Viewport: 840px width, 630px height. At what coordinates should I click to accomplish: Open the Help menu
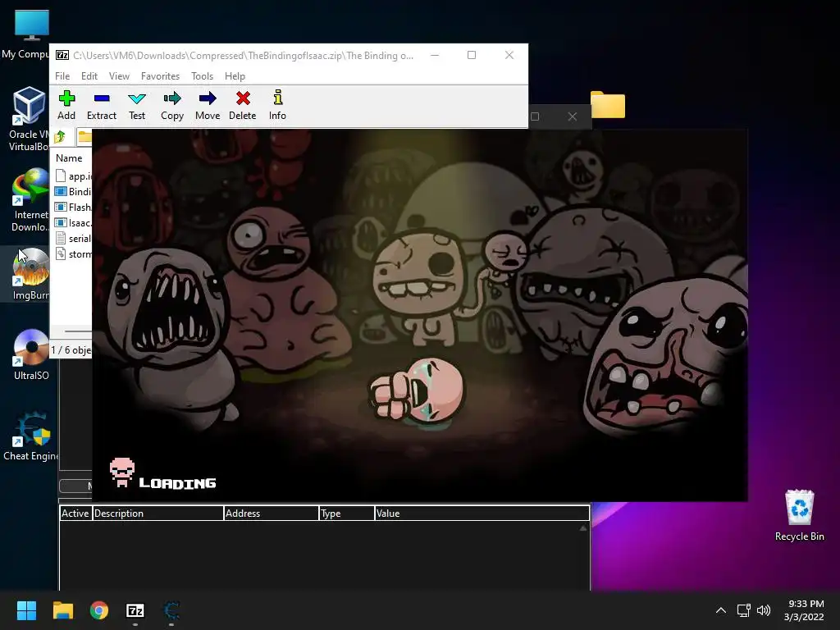(x=235, y=76)
